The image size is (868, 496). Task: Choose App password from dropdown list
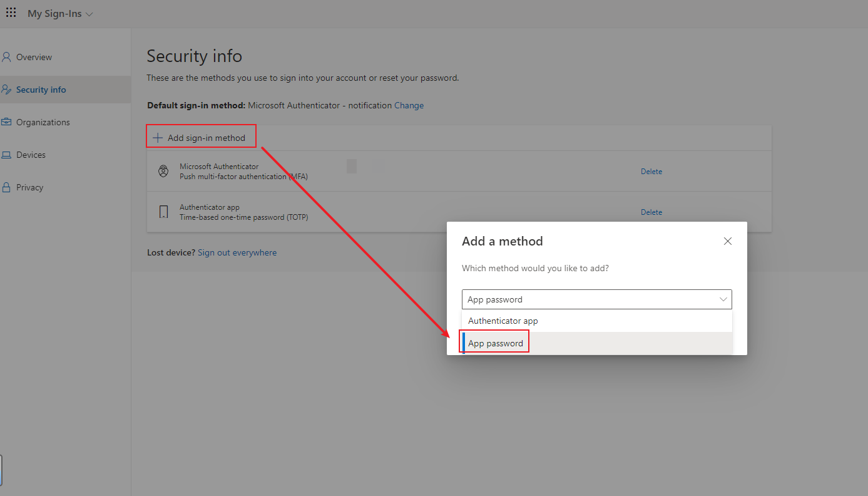(596, 343)
